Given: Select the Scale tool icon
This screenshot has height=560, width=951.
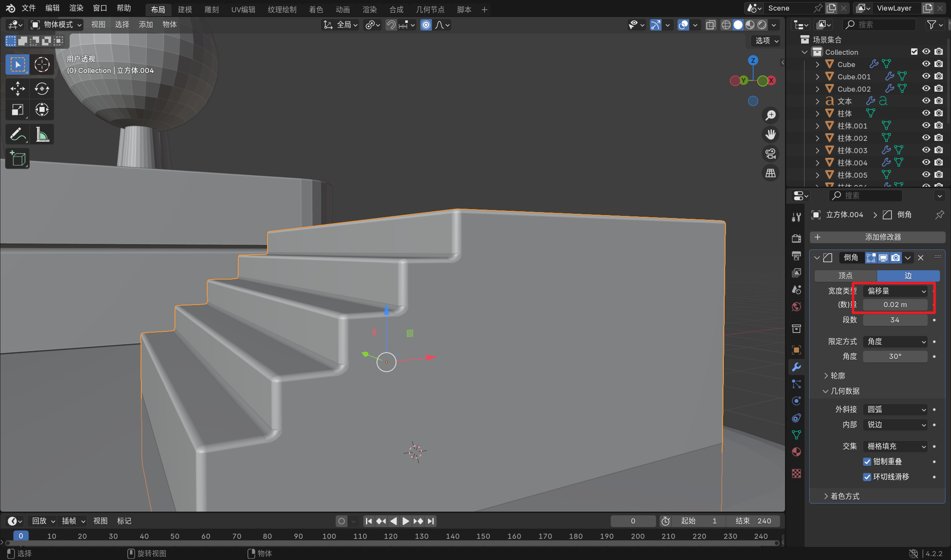Looking at the screenshot, I should [x=17, y=110].
